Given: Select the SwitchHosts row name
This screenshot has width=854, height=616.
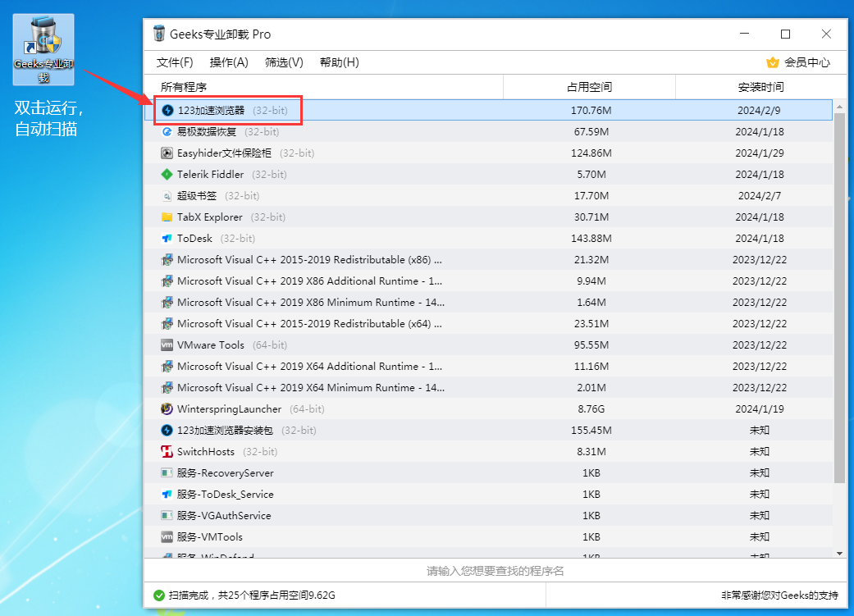Looking at the screenshot, I should tap(205, 451).
